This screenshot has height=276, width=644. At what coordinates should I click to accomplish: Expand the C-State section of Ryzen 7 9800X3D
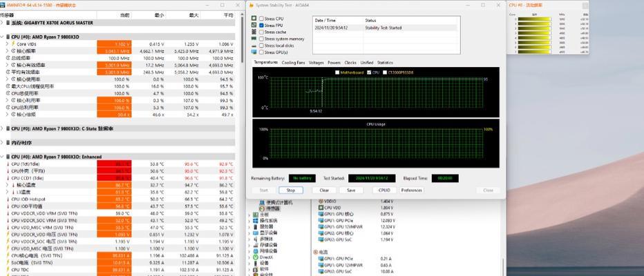(x=2, y=128)
